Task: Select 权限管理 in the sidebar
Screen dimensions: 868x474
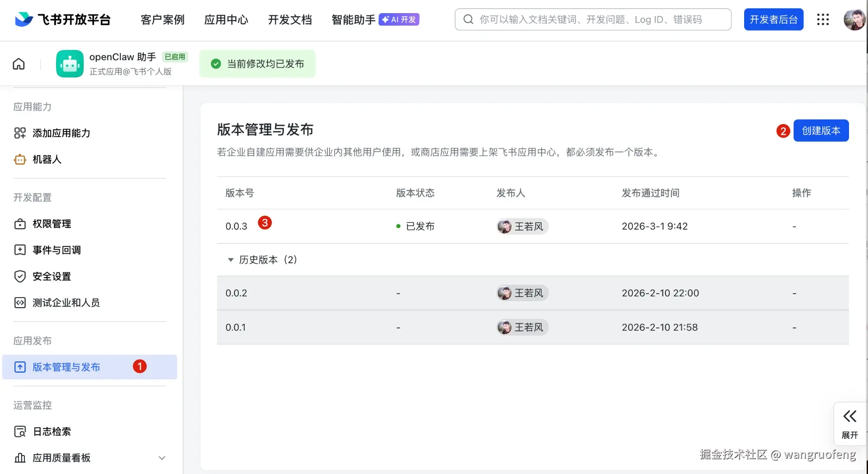Action: coord(52,224)
